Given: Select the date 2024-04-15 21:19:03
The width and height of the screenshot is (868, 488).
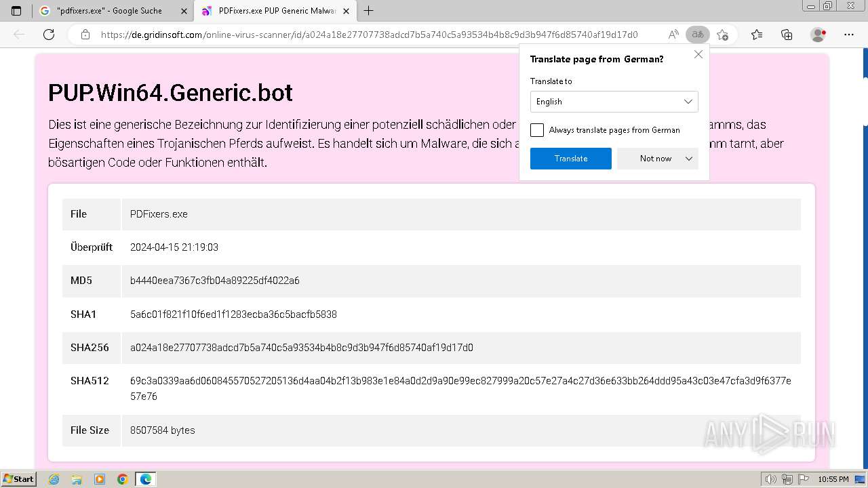Looking at the screenshot, I should [174, 247].
